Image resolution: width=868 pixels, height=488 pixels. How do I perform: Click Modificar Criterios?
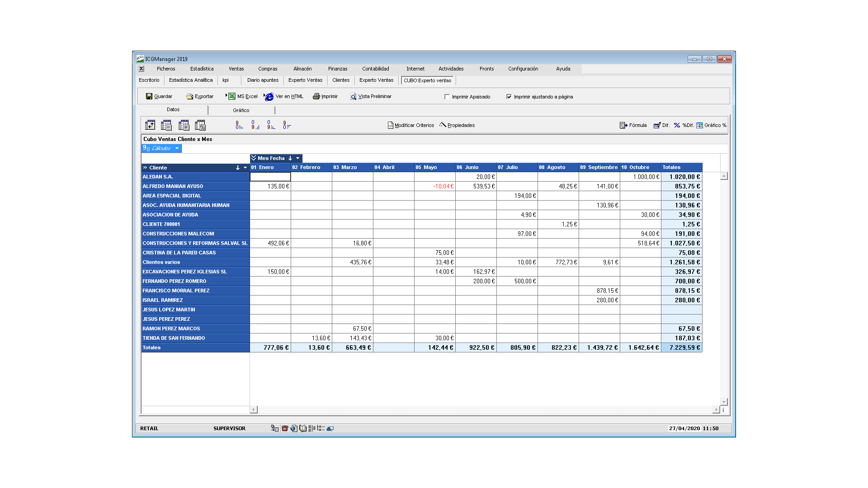[411, 125]
